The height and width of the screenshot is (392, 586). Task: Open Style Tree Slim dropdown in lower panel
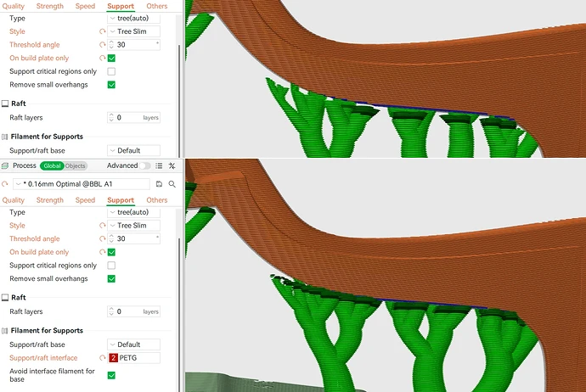click(134, 226)
